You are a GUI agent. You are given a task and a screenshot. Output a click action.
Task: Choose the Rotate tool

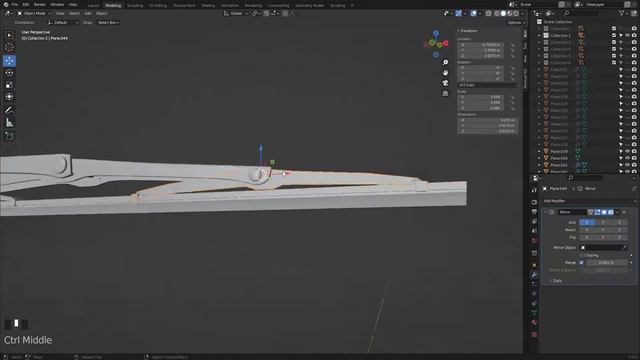(x=9, y=73)
